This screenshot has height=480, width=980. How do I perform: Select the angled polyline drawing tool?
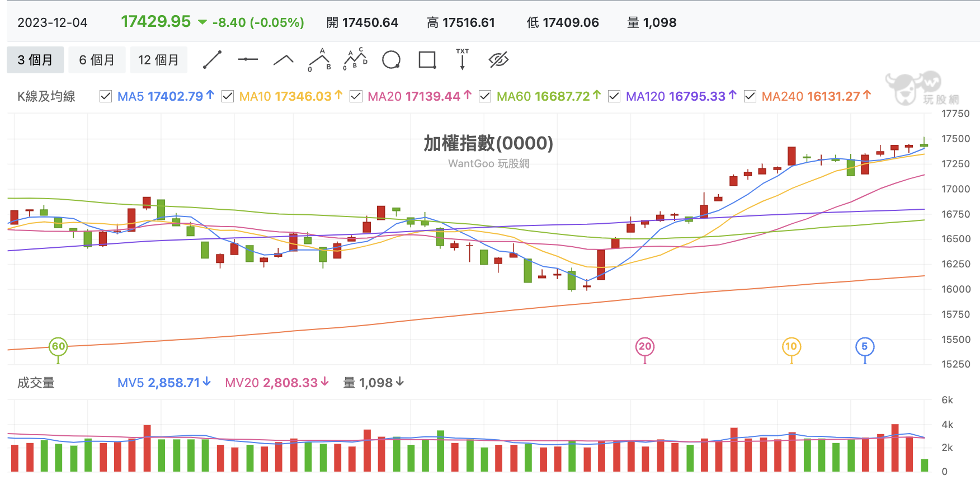click(x=284, y=60)
